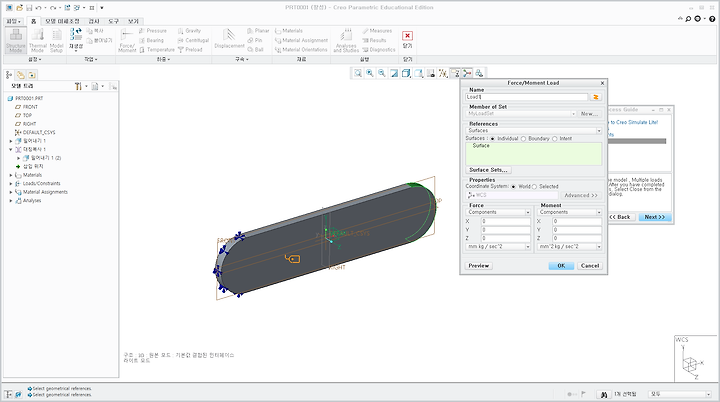Viewport: 720px width, 402px height.
Task: Choose Selected coordinate system option
Action: tap(534, 187)
